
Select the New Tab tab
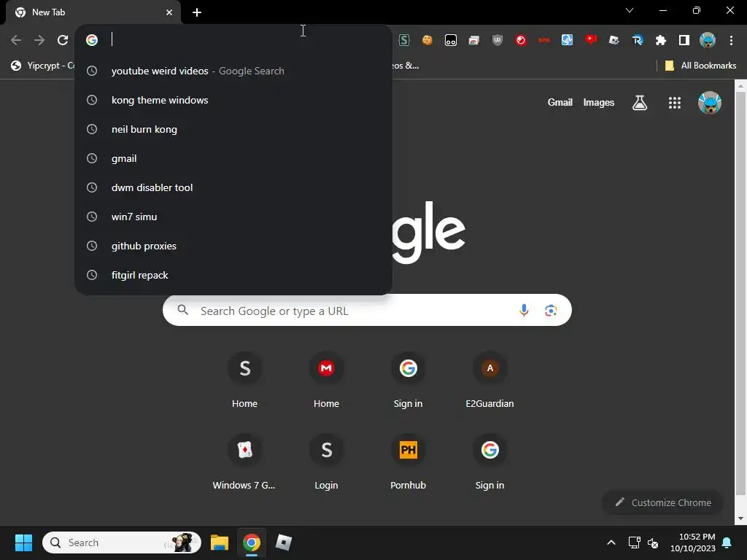[93, 12]
